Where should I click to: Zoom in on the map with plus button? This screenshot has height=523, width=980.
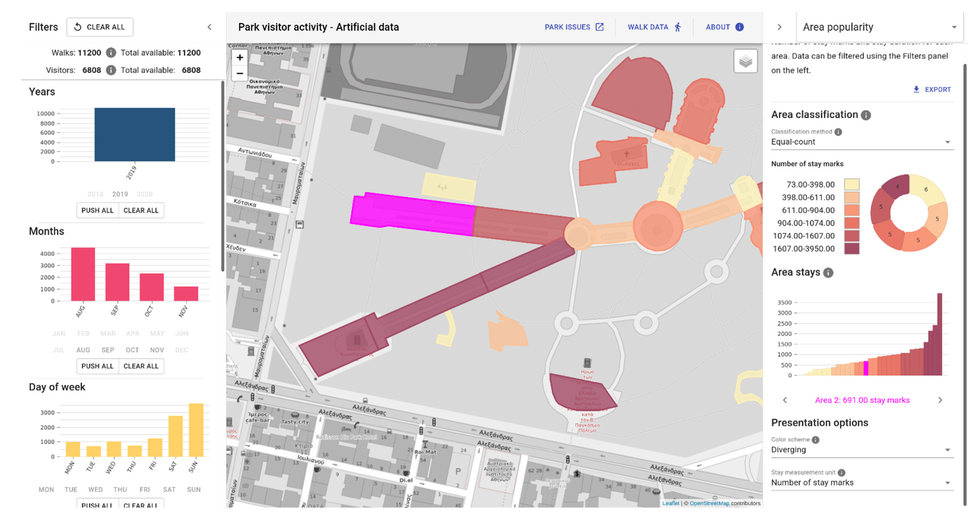pos(240,57)
